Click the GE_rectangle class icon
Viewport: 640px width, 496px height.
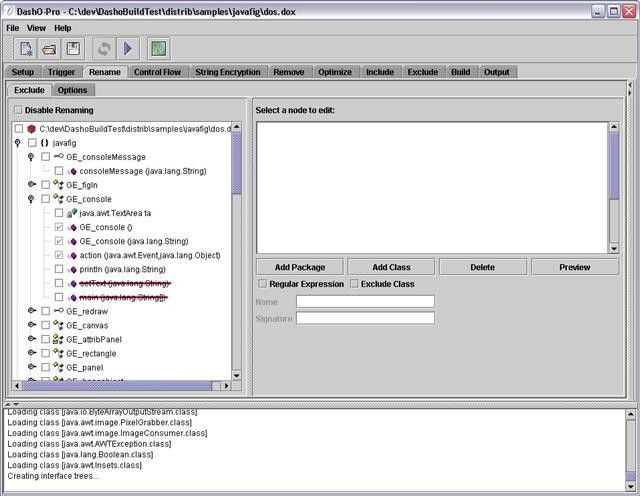tap(58, 354)
